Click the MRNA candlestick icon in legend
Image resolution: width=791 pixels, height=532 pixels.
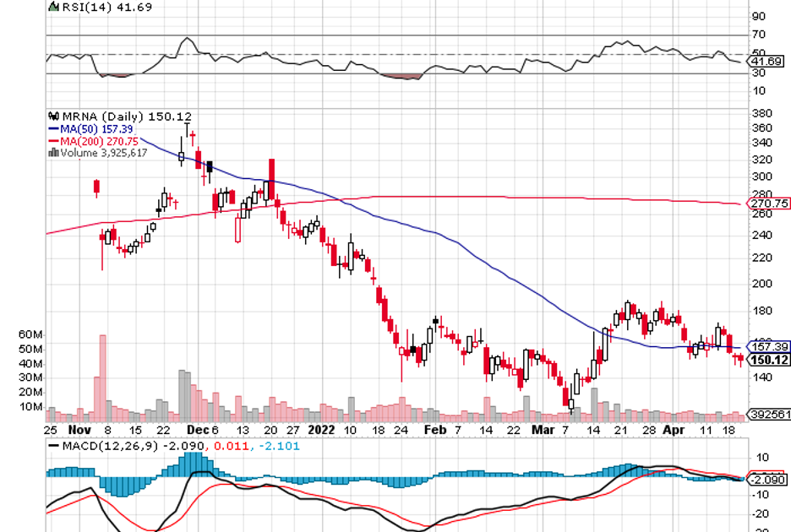click(54, 117)
